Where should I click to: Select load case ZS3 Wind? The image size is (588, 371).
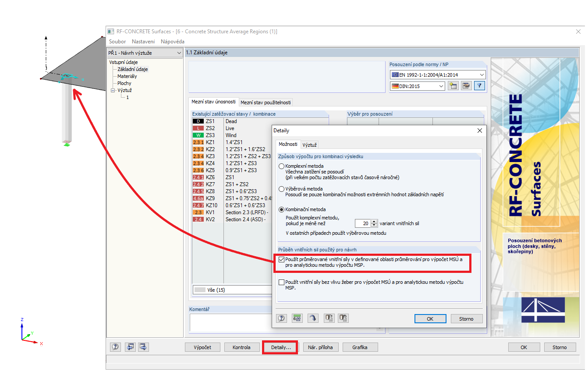232,135
